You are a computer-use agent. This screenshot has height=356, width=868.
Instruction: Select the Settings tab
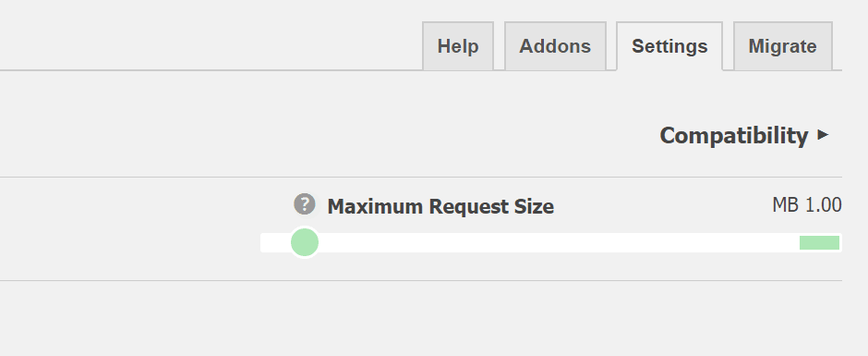(x=669, y=46)
